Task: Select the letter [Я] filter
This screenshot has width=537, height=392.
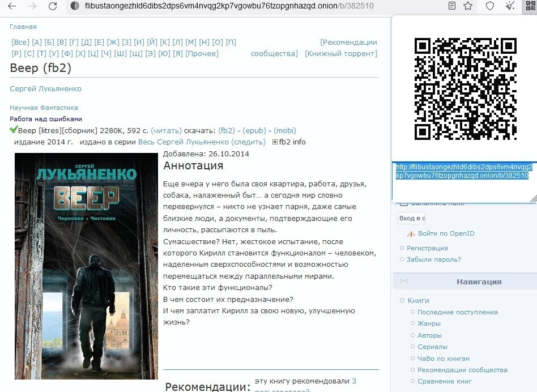Action: click(178, 53)
